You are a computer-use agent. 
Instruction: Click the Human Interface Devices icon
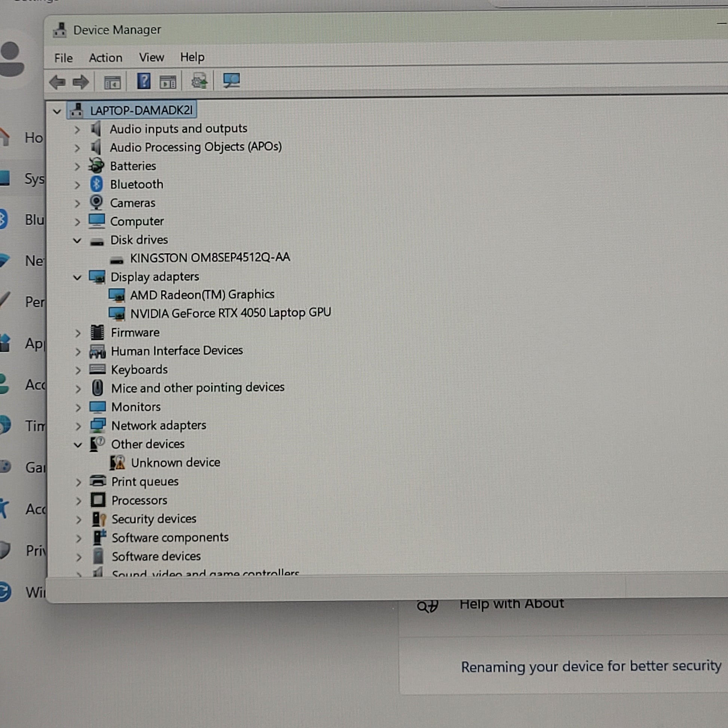point(98,351)
